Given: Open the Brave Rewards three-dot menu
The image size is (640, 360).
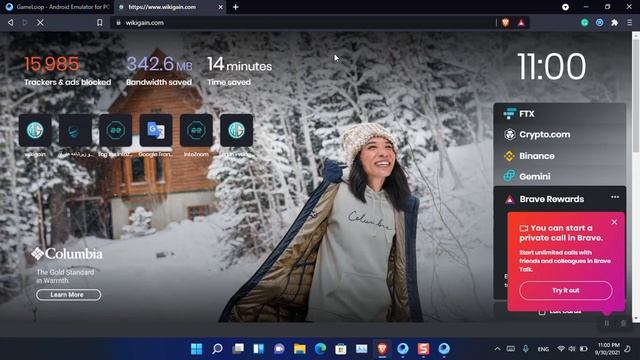Looking at the screenshot, I should tap(615, 197).
